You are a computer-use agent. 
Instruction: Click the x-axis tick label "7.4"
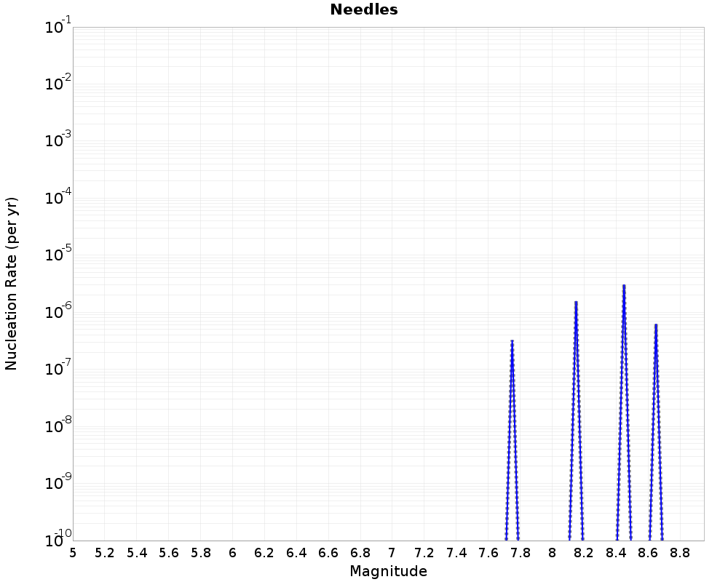pyautogui.click(x=456, y=553)
